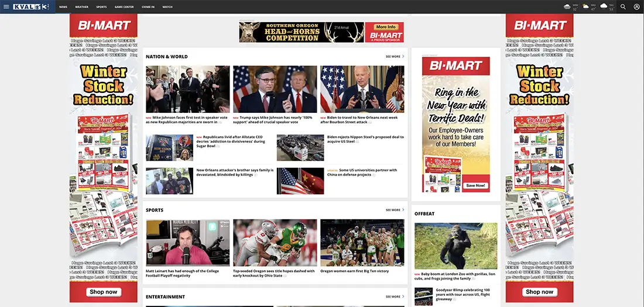The image size is (644, 307).
Task: Click the 'SPORTS' section heading
Action: 155,210
